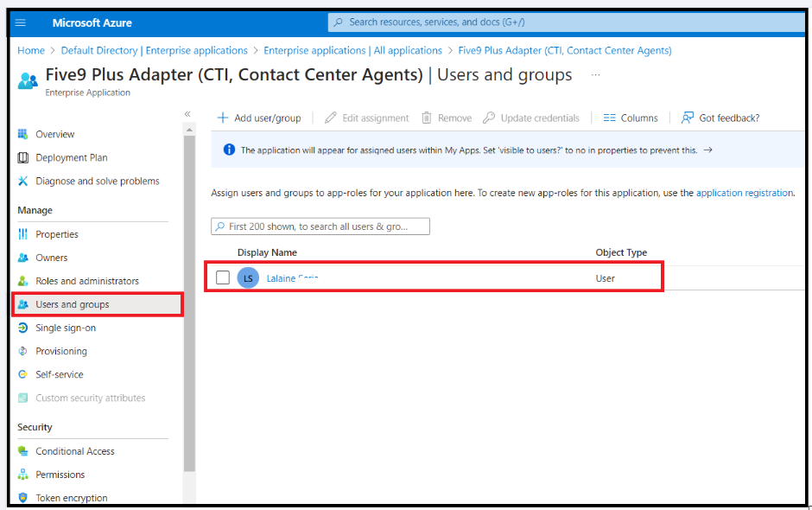The height and width of the screenshot is (510, 812).
Task: Click the Provisioning icon
Action: point(22,351)
